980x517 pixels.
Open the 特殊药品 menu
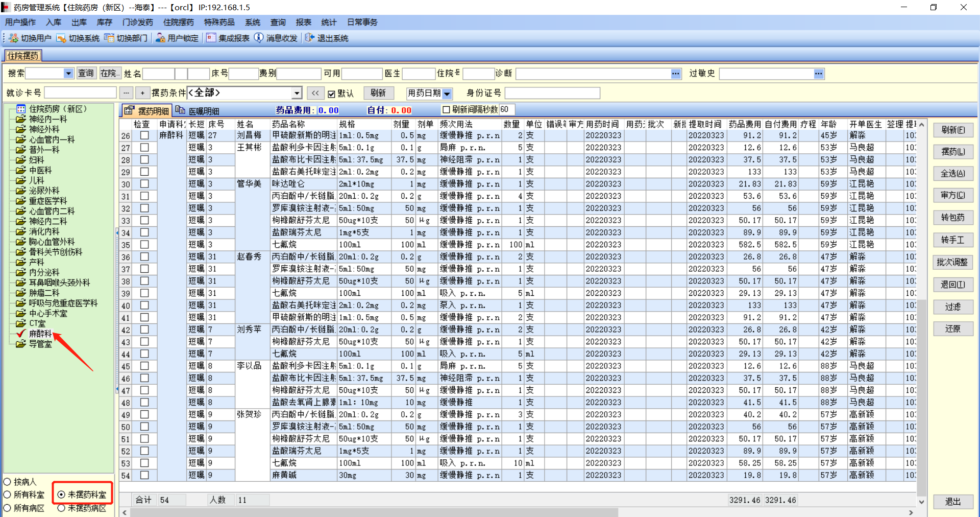(x=219, y=22)
